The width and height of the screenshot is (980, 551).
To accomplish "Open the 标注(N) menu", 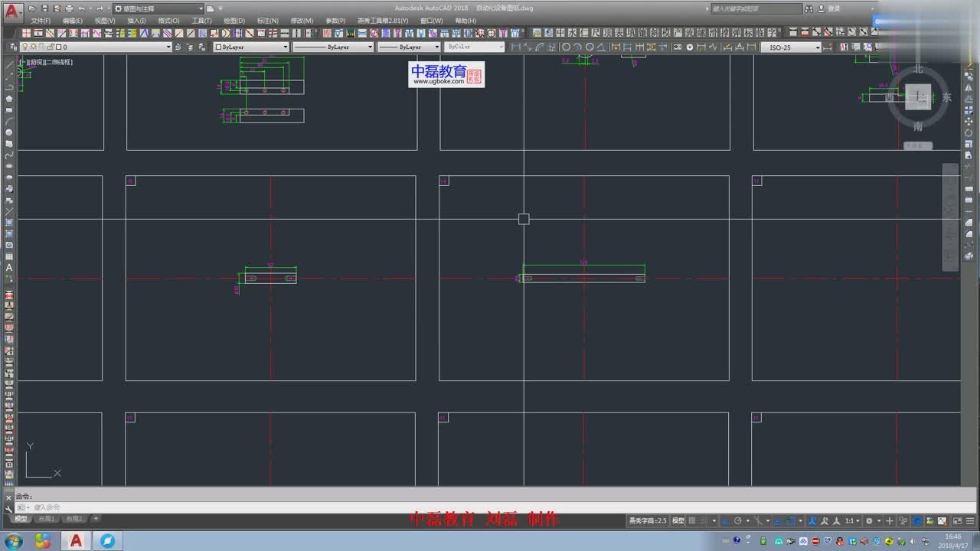I will click(268, 21).
